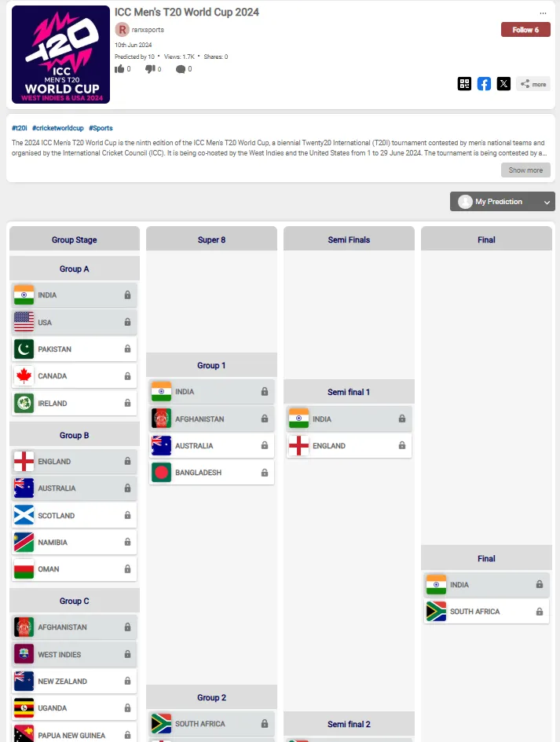Click the thumbs up like icon
Viewport: 560px width, 742px height.
click(119, 69)
